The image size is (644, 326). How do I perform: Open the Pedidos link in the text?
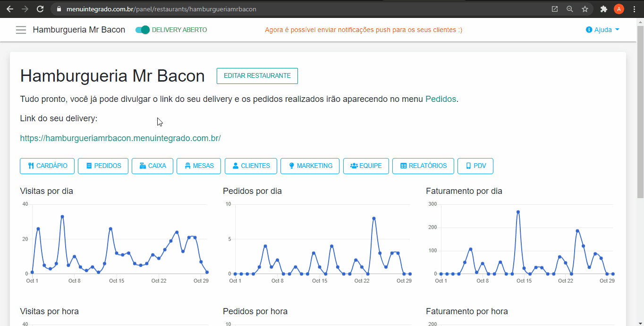pyautogui.click(x=441, y=99)
